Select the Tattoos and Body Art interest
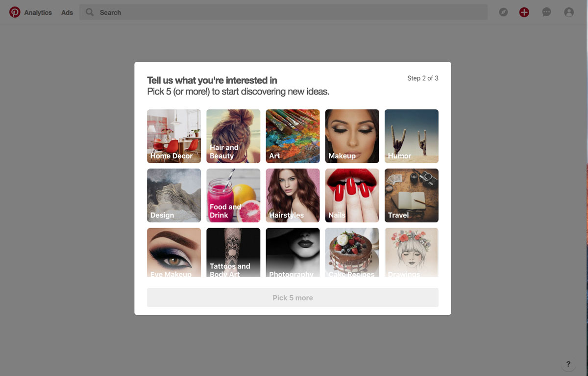Viewport: 588px width, 376px height. tap(233, 252)
